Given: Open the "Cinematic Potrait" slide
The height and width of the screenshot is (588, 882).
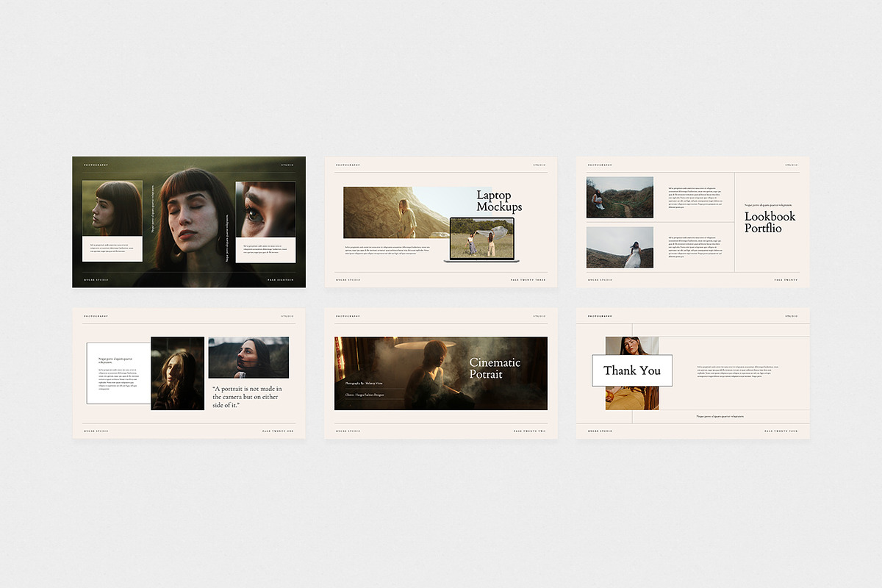Looking at the screenshot, I should click(441, 373).
